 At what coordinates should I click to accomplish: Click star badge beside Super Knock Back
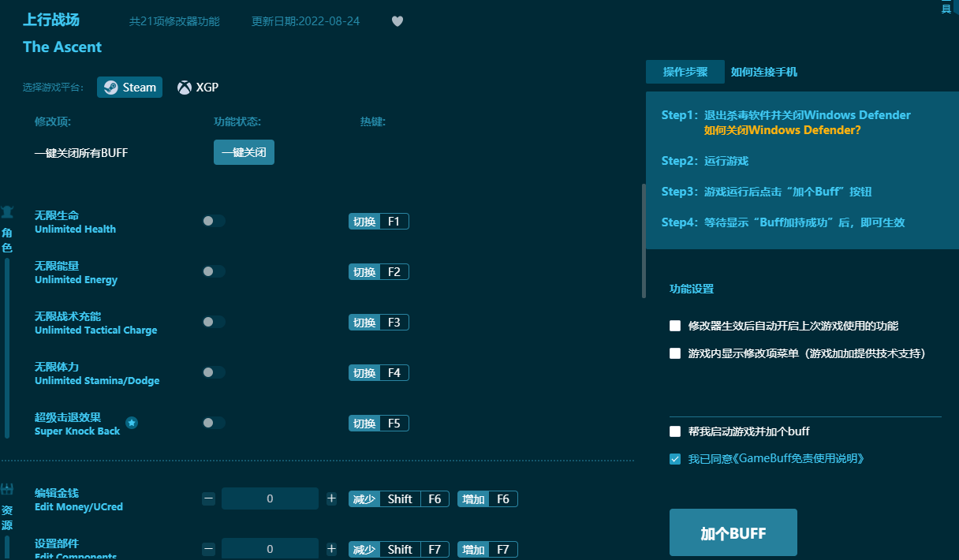pyautogui.click(x=132, y=424)
